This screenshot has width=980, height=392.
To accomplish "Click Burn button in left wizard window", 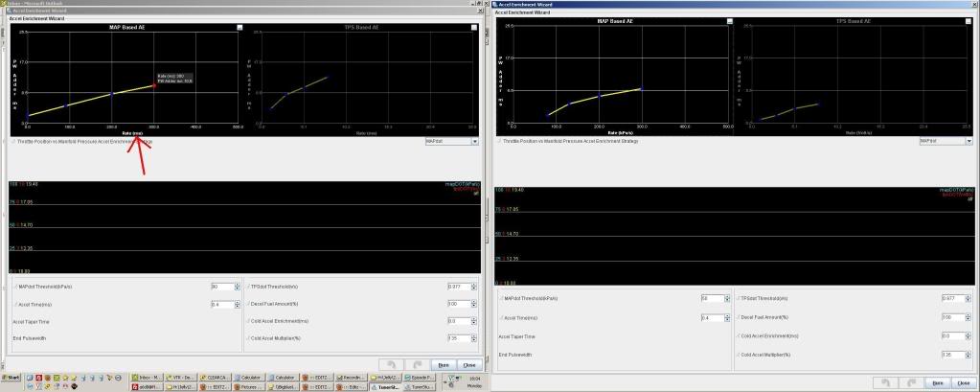I will tap(444, 364).
